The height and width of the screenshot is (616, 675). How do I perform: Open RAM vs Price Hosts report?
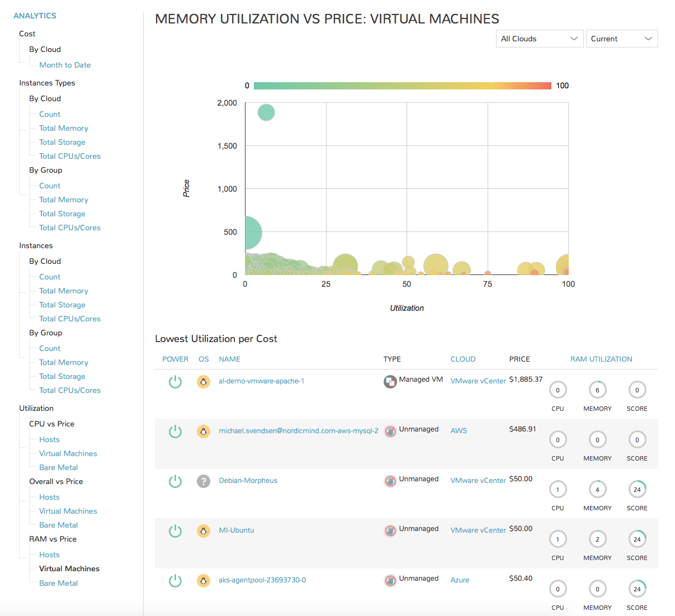pyautogui.click(x=49, y=555)
